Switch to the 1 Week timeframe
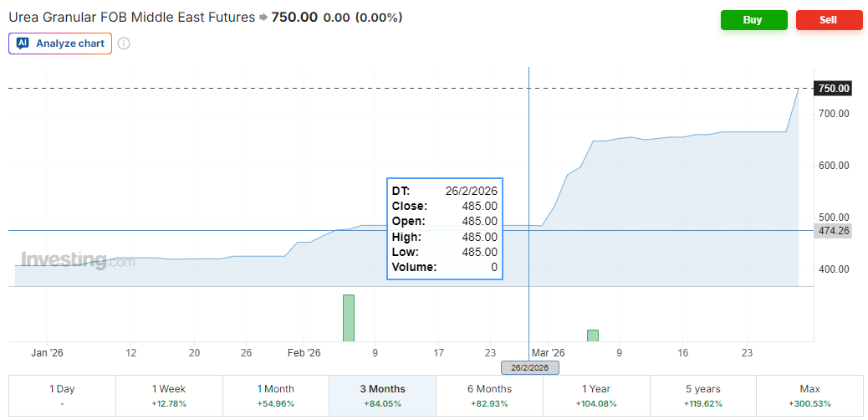 click(x=169, y=396)
